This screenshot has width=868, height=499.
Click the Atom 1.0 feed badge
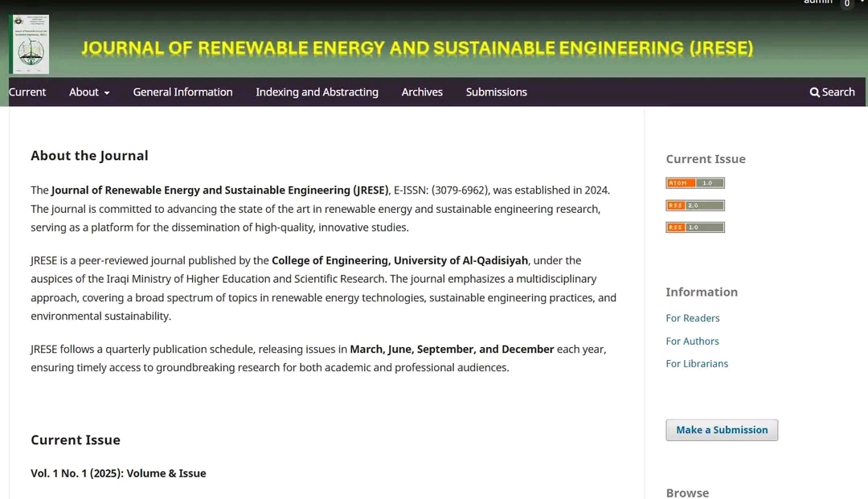tap(695, 183)
